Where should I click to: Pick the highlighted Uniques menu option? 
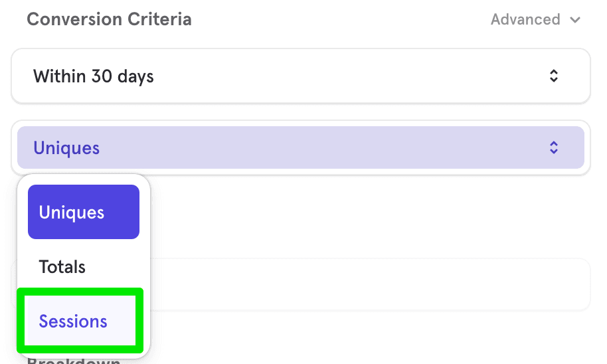pos(83,212)
